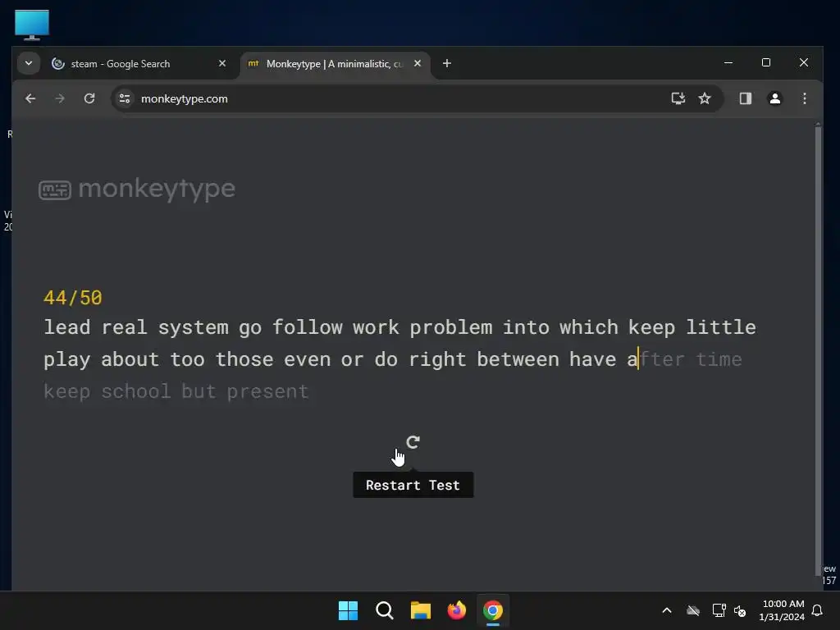Viewport: 840px width, 630px height.
Task: Open the Chrome three-dot menu
Action: click(x=804, y=98)
